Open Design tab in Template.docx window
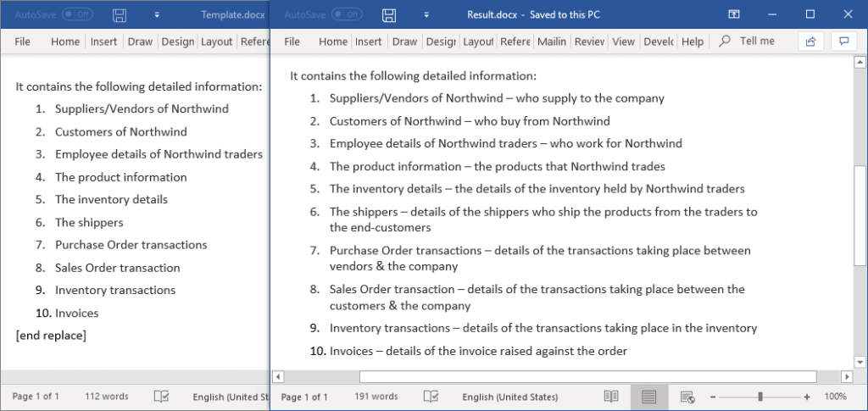This screenshot has height=411, width=868. pyautogui.click(x=178, y=42)
